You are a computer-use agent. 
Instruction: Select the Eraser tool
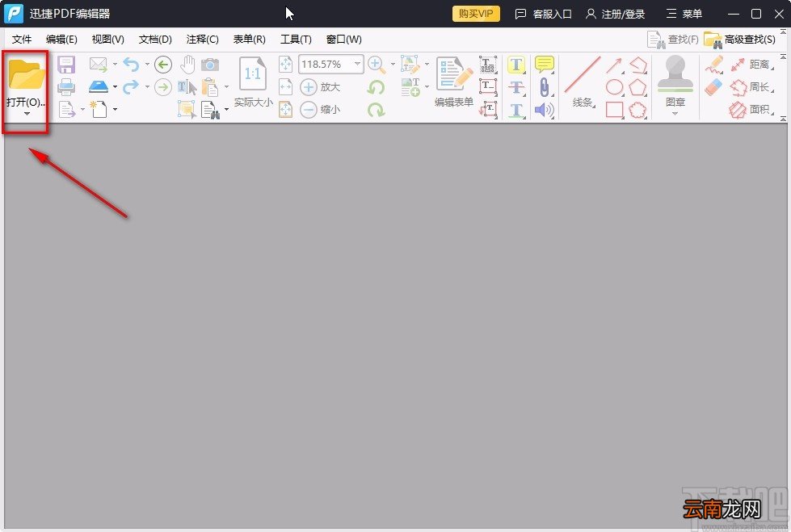coord(713,86)
